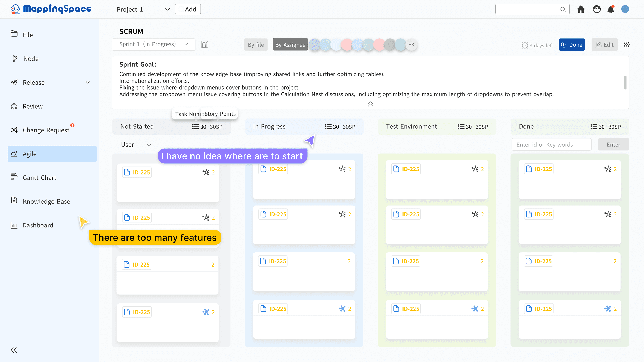Viewport: 644px width, 362px height.
Task: Collapse the Sprint Goal panel
Action: [x=370, y=104]
